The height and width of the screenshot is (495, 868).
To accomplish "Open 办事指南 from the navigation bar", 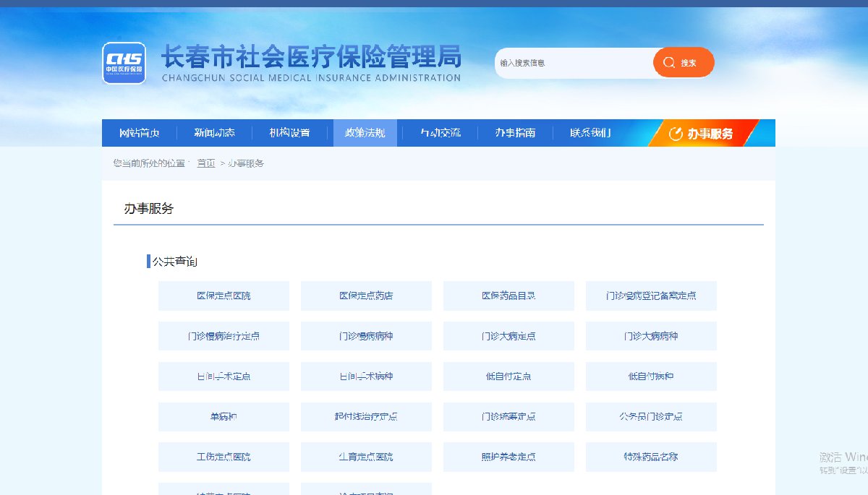I will pyautogui.click(x=515, y=133).
